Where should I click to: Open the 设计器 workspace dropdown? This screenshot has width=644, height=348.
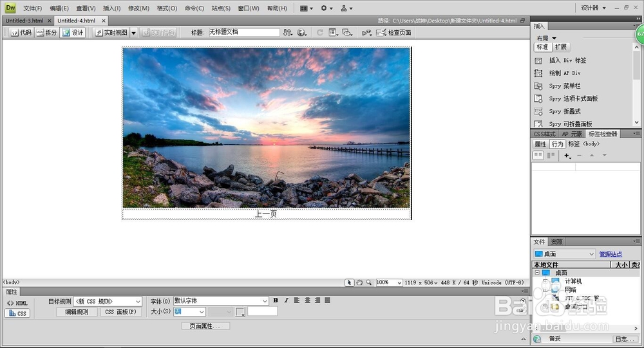(x=593, y=8)
